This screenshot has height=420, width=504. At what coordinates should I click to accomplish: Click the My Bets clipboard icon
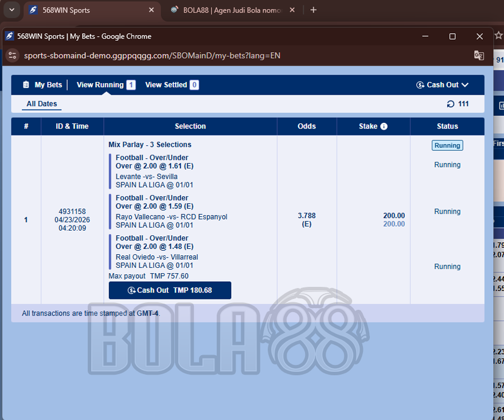point(26,84)
